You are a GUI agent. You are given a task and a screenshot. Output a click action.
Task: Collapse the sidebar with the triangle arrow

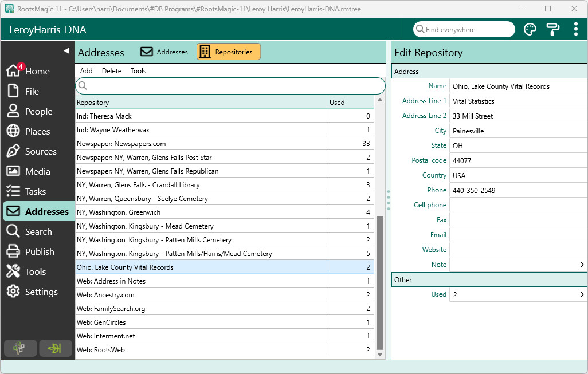66,50
